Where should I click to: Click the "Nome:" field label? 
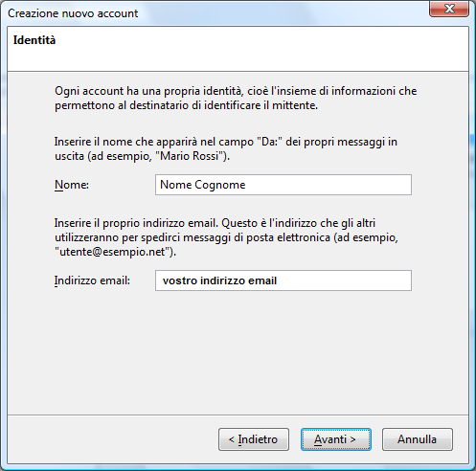click(72, 185)
